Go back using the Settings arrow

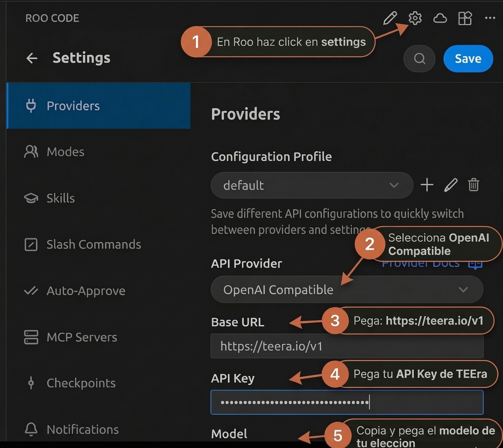coord(32,58)
